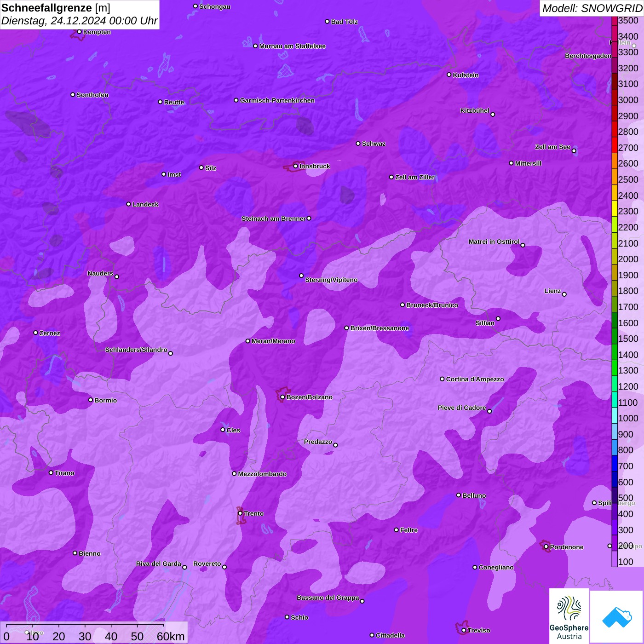Click the 'Meran/Merano' label
644x644 pixels.
tap(274, 341)
